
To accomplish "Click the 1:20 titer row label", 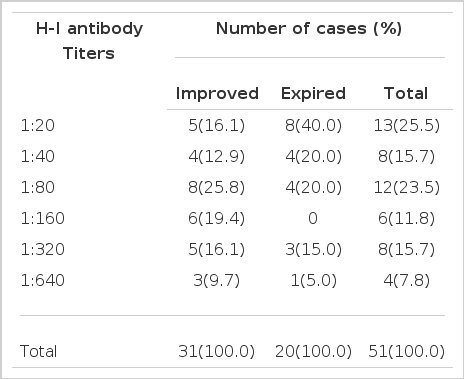I will tap(38, 125).
